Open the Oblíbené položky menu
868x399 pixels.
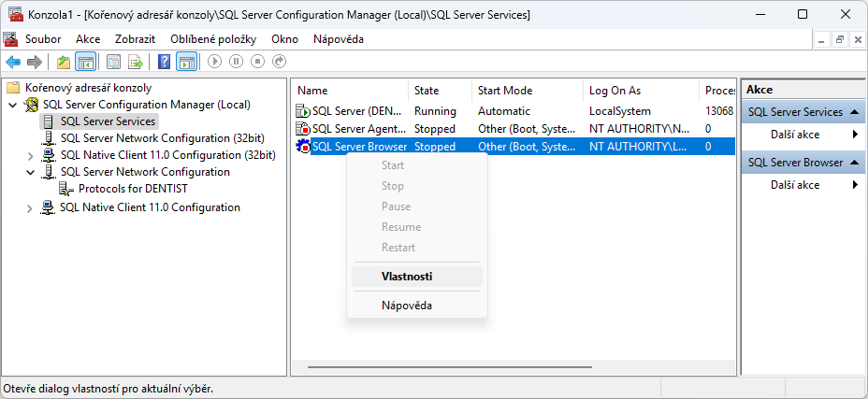tap(213, 39)
